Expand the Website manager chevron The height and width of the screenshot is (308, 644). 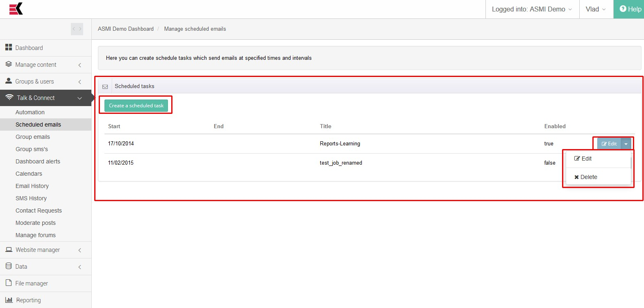pos(80,250)
